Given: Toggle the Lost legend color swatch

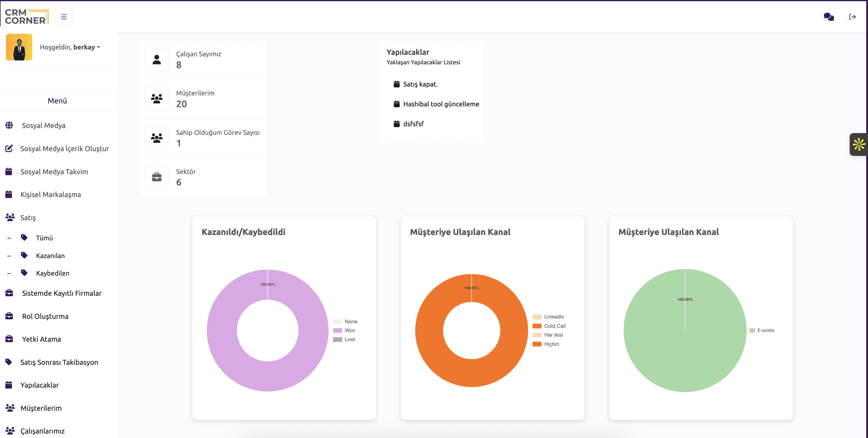Looking at the screenshot, I should [x=337, y=340].
